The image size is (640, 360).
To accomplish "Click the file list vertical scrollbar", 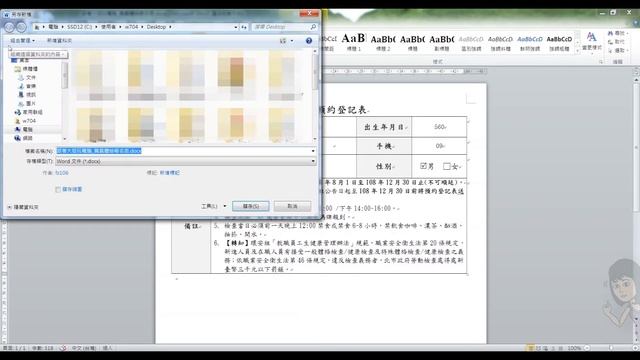I will [x=315, y=95].
